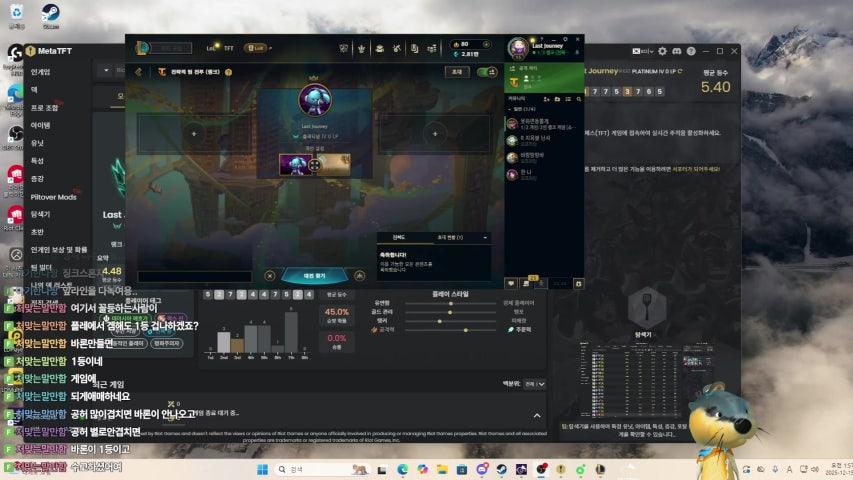853x480 pixels.
Task: Open the first MetaTFT sidebar item In-game
Action: 40,72
